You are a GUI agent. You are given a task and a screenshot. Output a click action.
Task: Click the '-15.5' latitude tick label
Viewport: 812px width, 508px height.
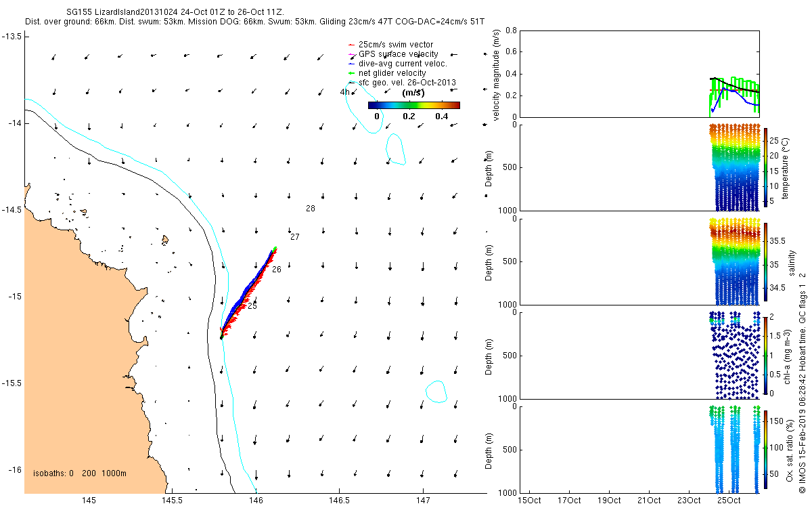coord(12,383)
